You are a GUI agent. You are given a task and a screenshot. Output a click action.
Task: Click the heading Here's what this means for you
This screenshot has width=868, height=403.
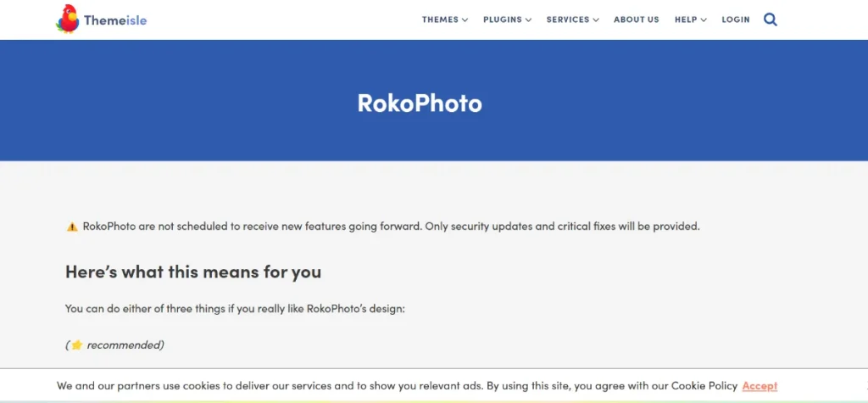coord(193,272)
